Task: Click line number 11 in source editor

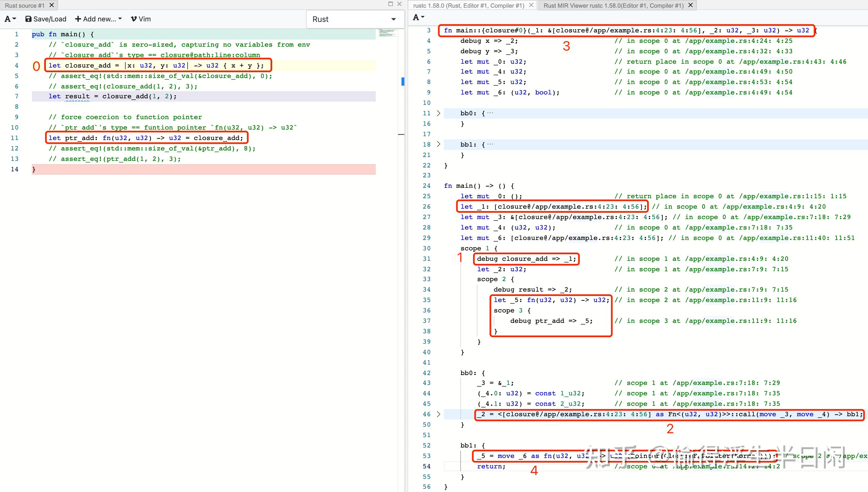Action: click(x=15, y=138)
